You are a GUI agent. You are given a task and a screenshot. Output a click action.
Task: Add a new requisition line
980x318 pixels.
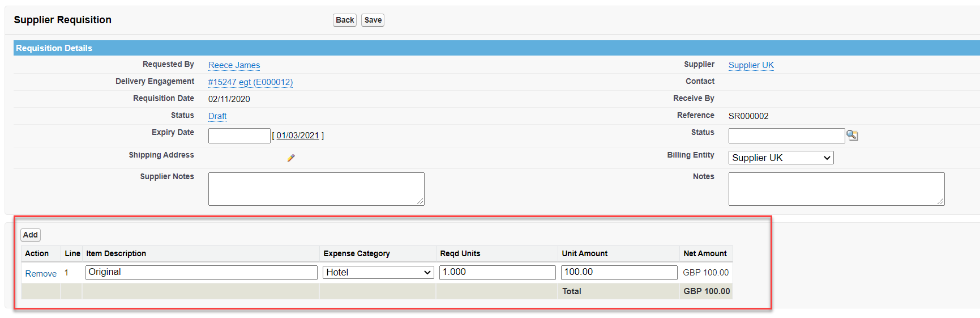tap(31, 235)
